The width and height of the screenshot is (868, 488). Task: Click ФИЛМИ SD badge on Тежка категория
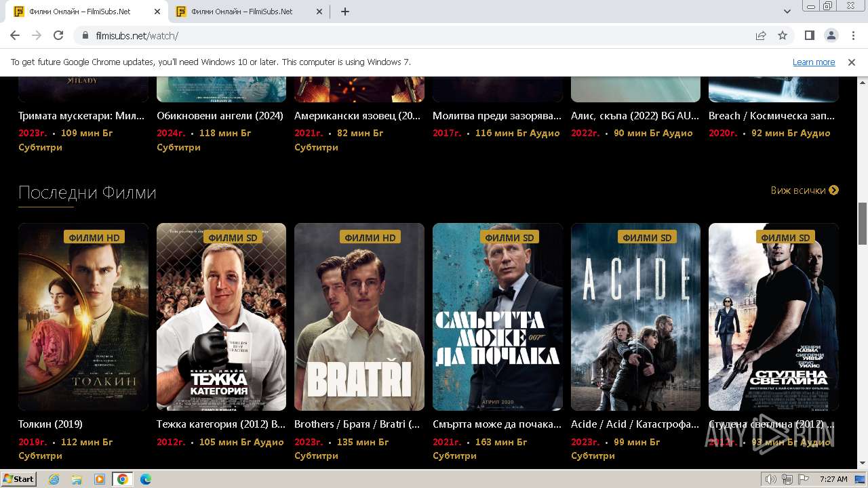click(x=233, y=237)
